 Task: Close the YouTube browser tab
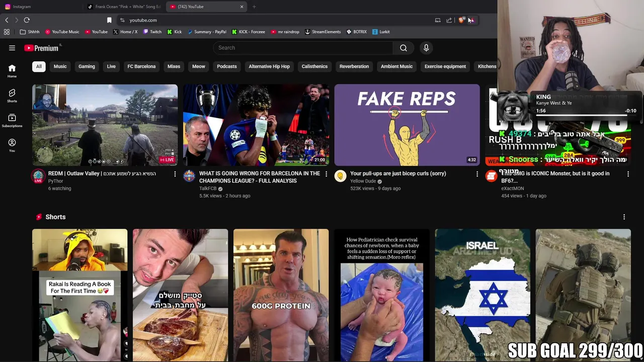tap(242, 7)
